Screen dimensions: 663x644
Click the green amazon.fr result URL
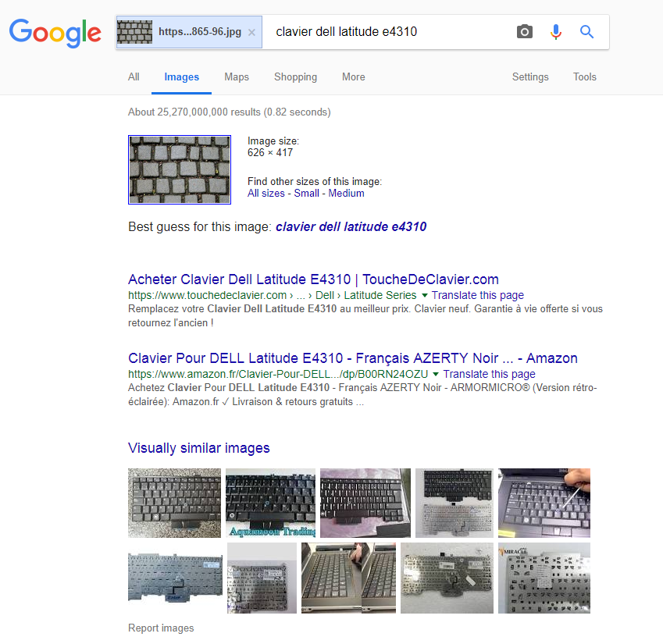(278, 374)
